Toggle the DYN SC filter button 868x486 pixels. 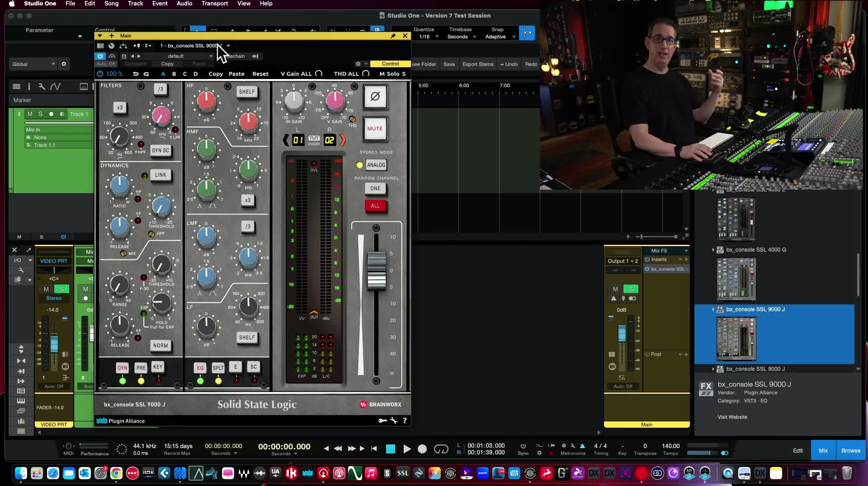pos(160,150)
